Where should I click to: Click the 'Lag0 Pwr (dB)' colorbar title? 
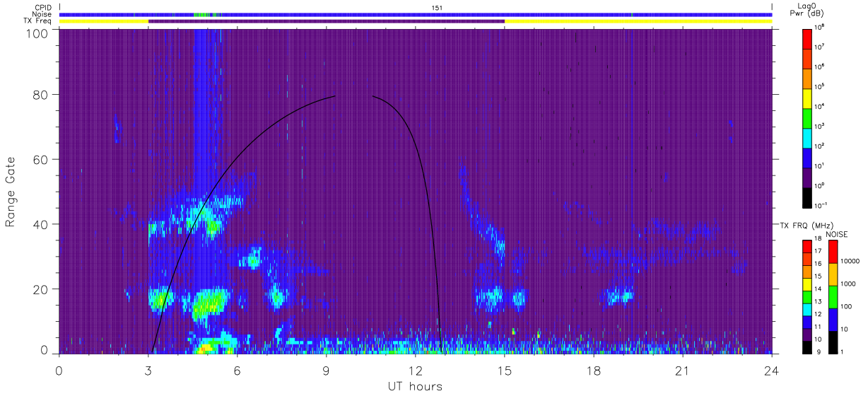point(808,9)
